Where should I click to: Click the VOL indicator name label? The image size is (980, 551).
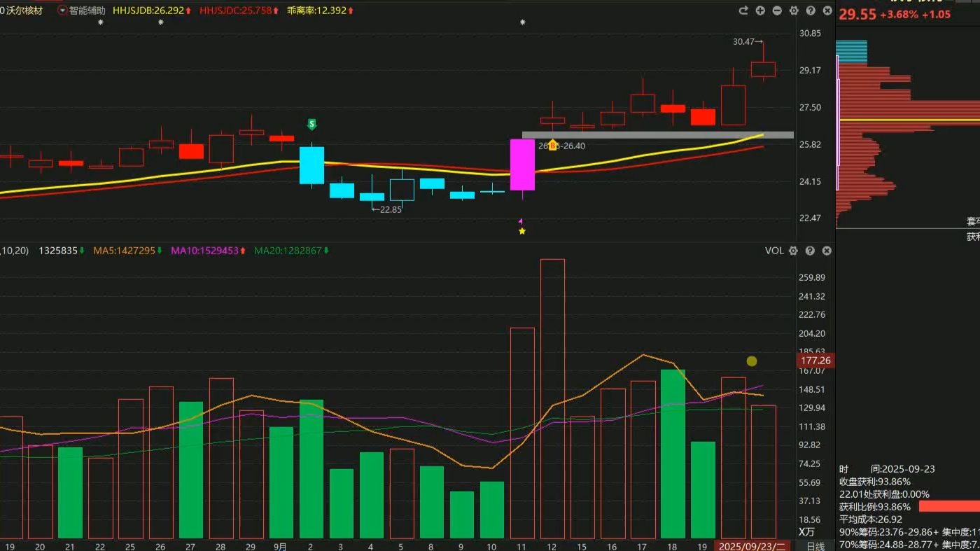pos(774,251)
